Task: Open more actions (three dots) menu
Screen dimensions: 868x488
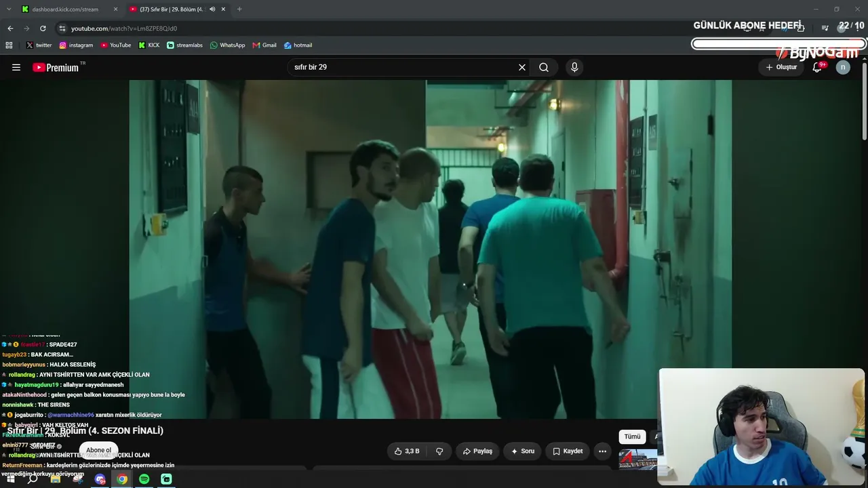Action: 602,451
